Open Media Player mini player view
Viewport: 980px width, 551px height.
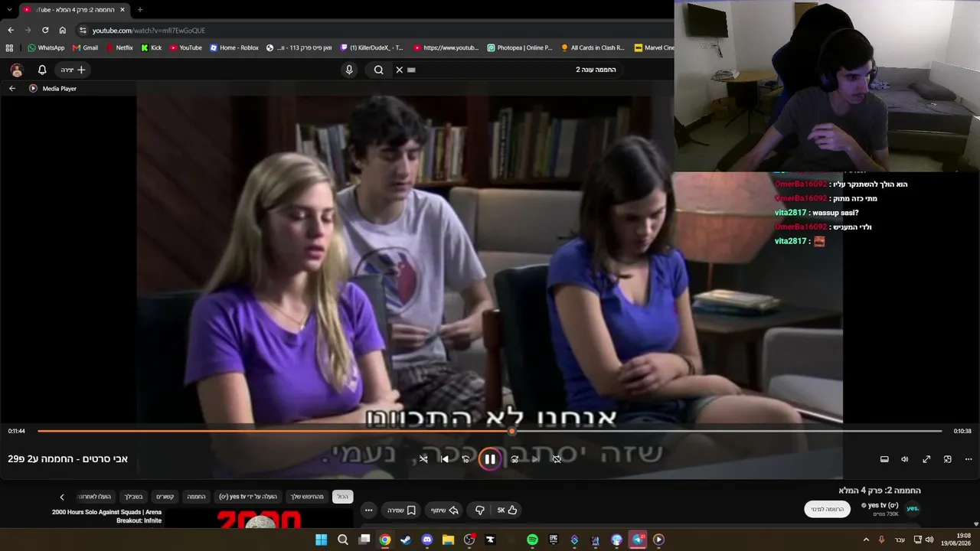tap(947, 459)
